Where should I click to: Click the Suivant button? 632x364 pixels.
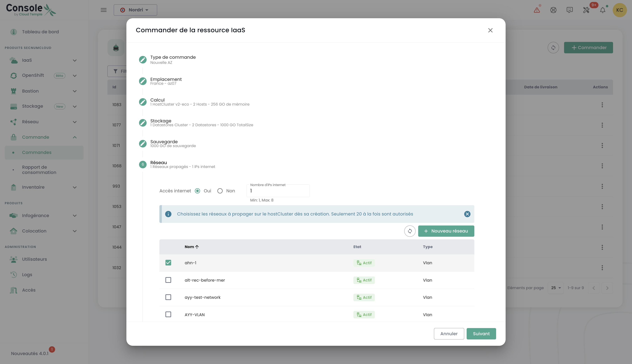pos(481,334)
